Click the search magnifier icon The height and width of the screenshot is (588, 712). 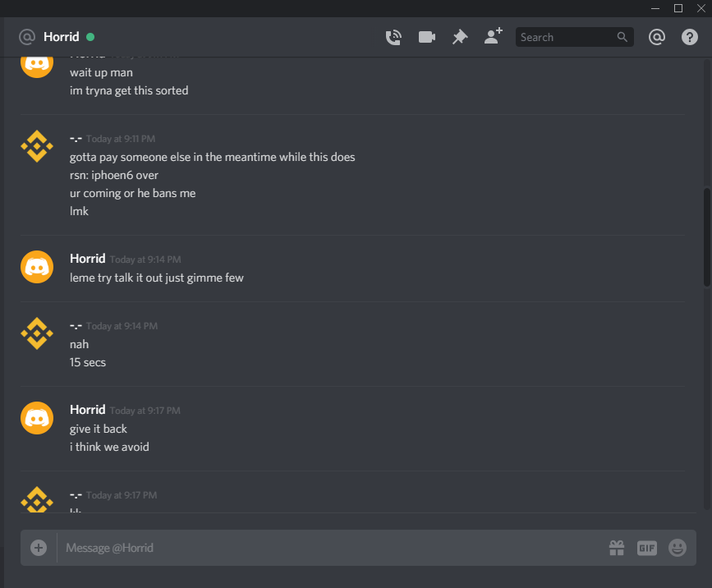click(623, 37)
